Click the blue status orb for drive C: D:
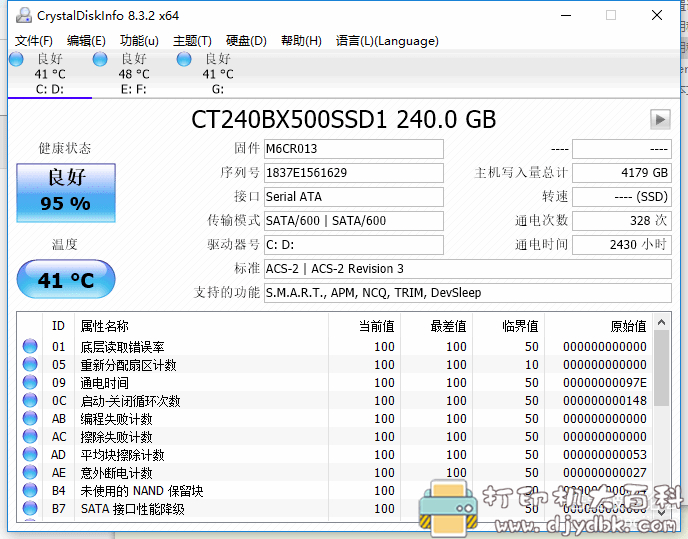This screenshot has height=539, width=688. coord(17,59)
